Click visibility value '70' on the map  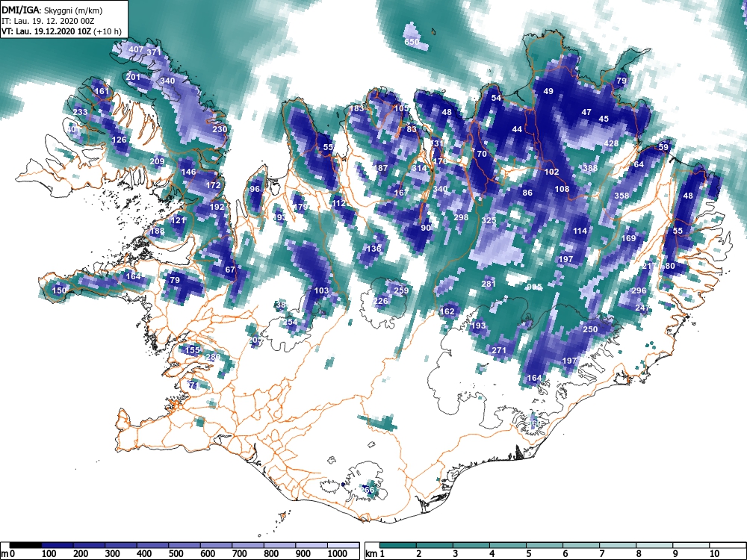click(482, 154)
